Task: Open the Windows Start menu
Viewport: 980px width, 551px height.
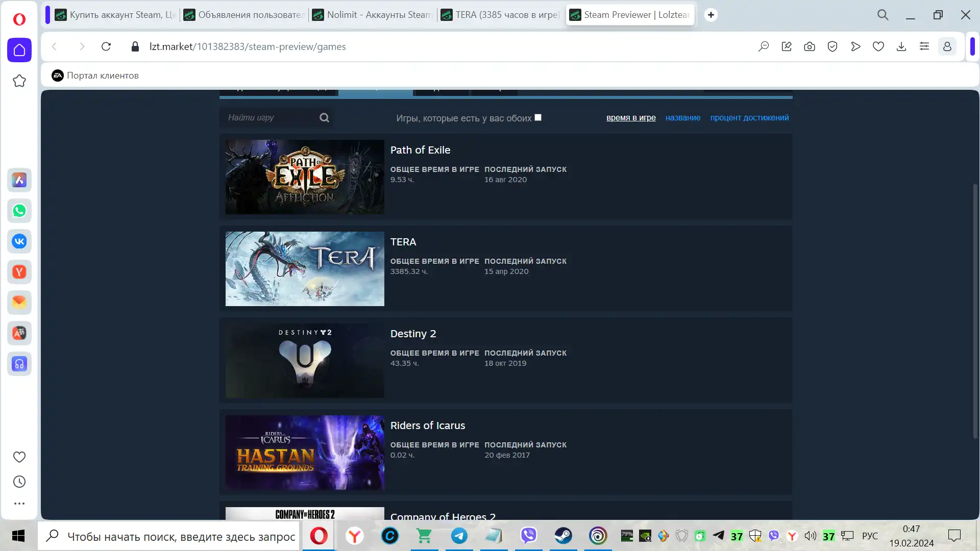Action: click(x=18, y=536)
